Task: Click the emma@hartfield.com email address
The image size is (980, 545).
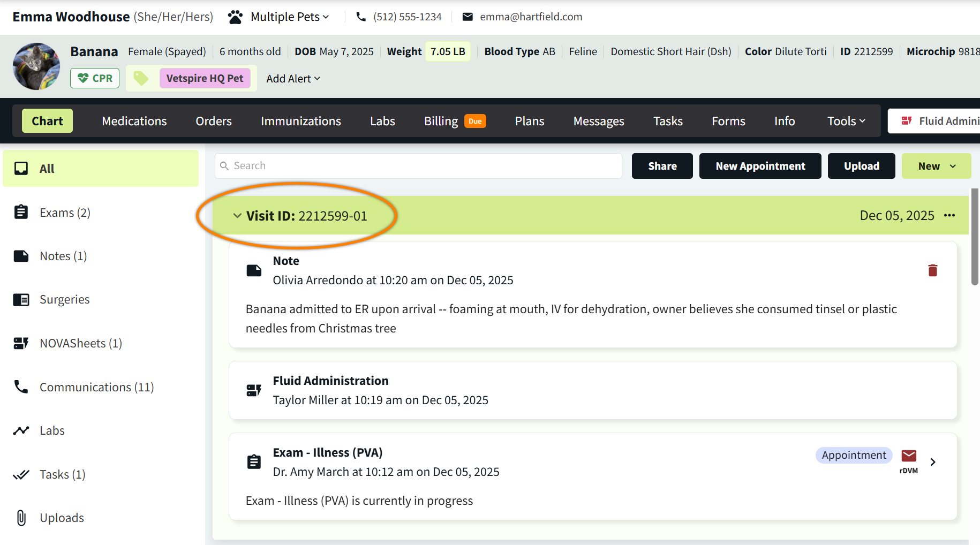Action: 531,17
